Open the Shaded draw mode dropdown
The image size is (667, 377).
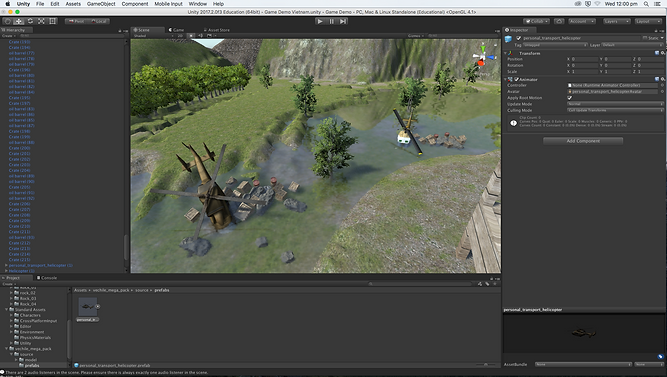pos(153,36)
